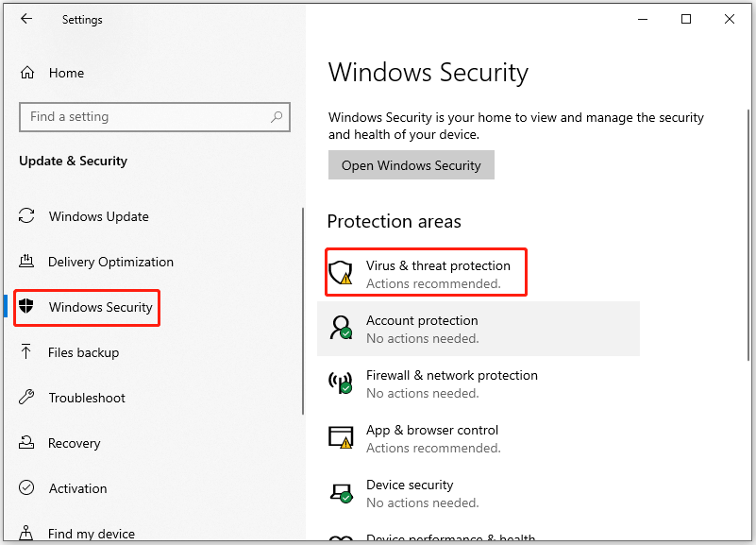Click the Troubleshoot wrench icon

point(27,398)
